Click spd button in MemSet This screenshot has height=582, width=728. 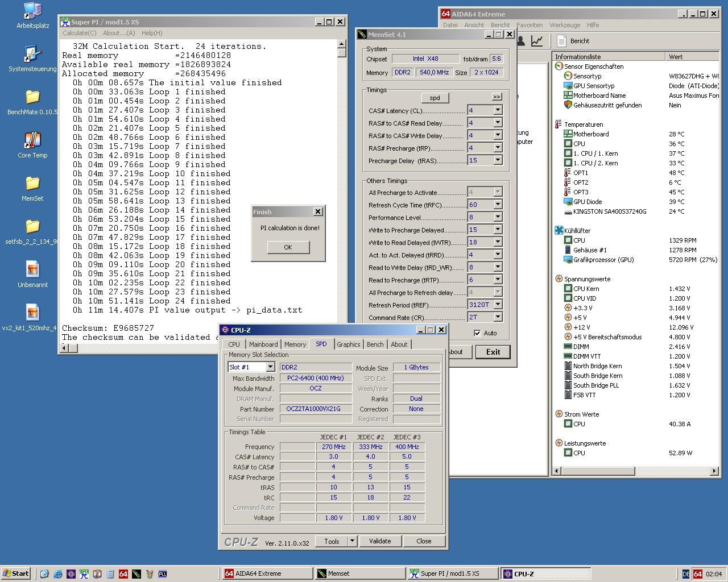click(x=435, y=98)
